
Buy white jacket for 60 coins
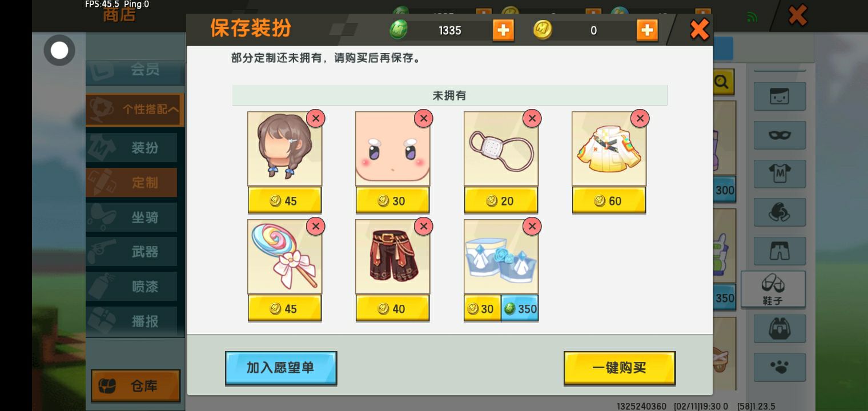(x=609, y=200)
